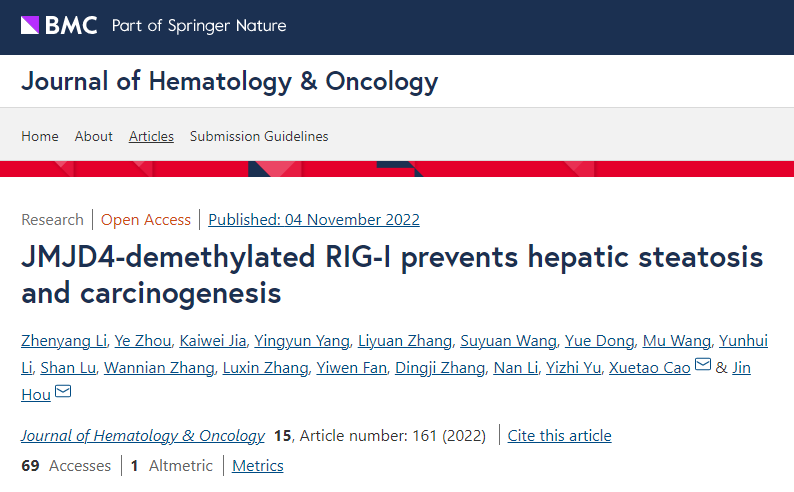
Task: Click author Yizhi Yu
Action: tap(573, 367)
